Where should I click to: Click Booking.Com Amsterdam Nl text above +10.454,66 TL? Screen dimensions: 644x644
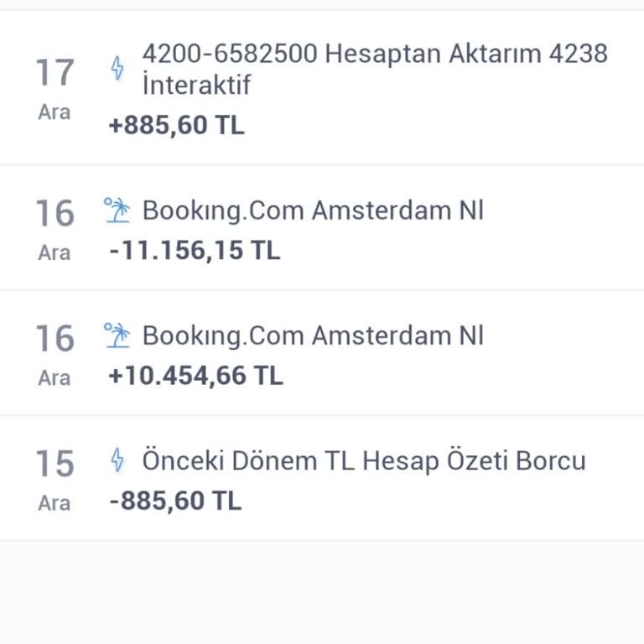[x=313, y=335]
